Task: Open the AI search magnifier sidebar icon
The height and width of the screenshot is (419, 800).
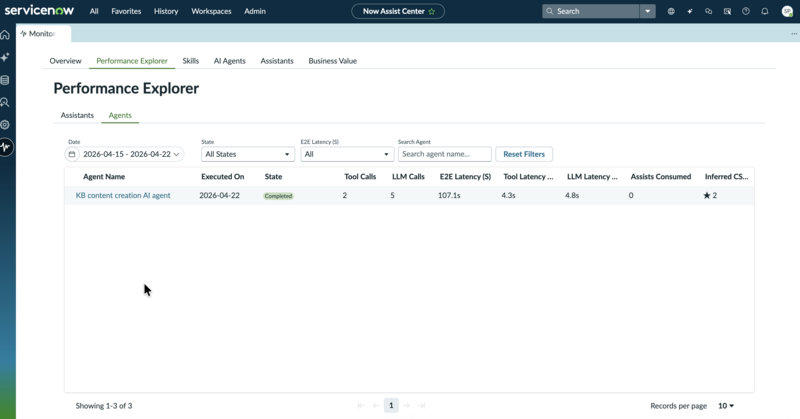Action: pyautogui.click(x=5, y=103)
